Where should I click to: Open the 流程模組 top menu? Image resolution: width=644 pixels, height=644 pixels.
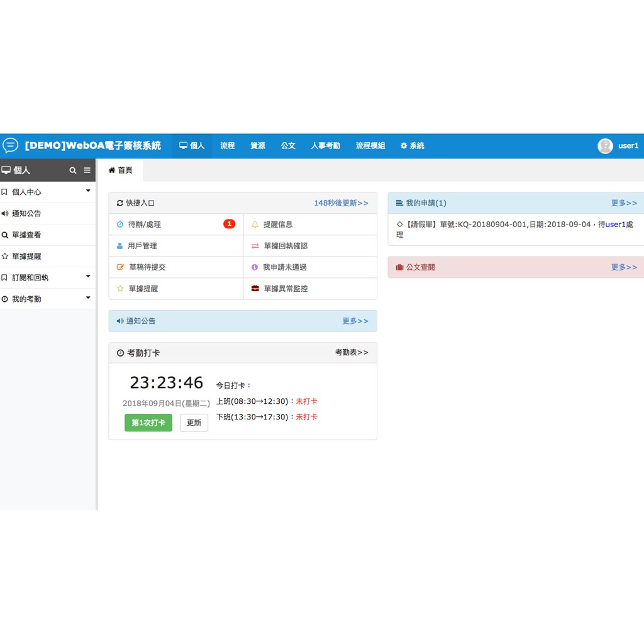coord(370,146)
